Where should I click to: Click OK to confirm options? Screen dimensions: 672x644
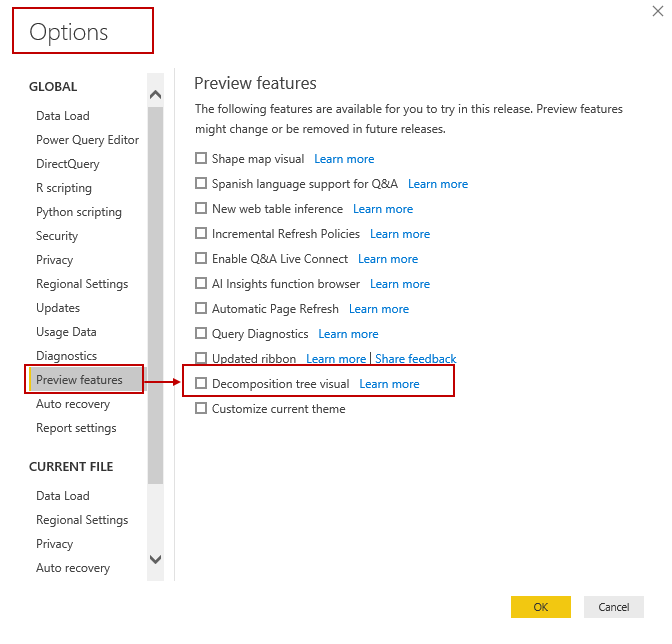click(540, 607)
